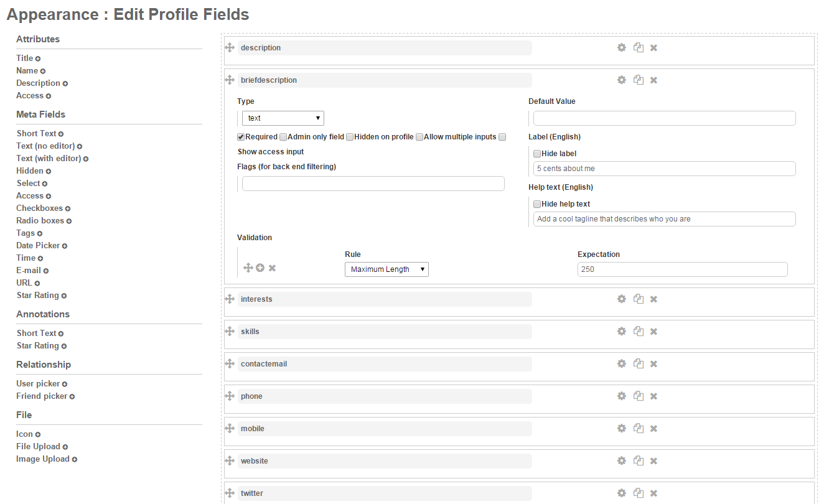
Task: Remove the Maximum Length validation rule
Action: 272,268
